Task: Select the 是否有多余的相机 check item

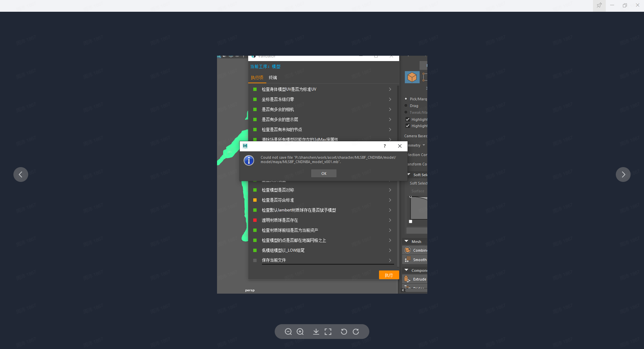Action: click(278, 109)
